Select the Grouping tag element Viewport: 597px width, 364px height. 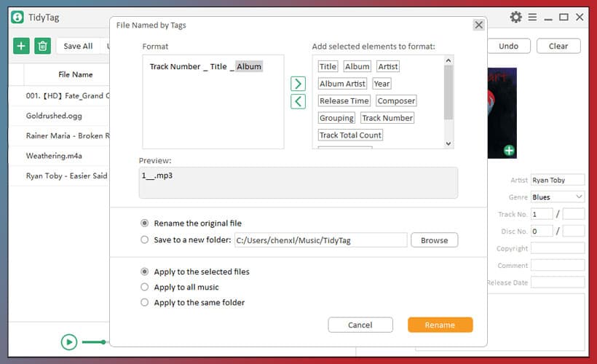pos(336,118)
